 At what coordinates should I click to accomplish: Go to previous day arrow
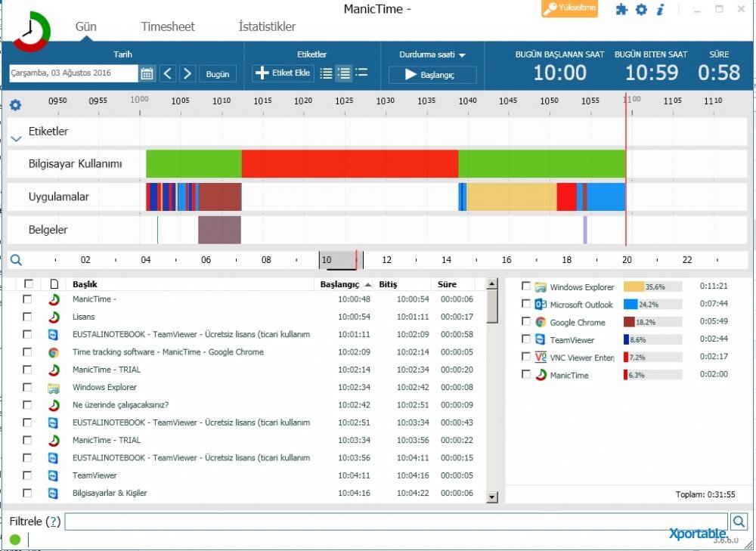tap(168, 74)
